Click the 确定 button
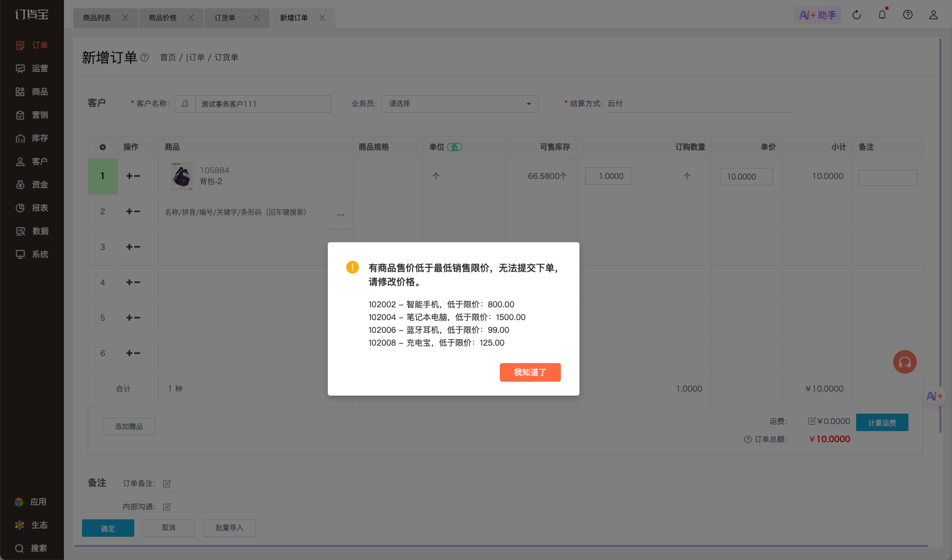Screen dimensions: 952x560 108,528
